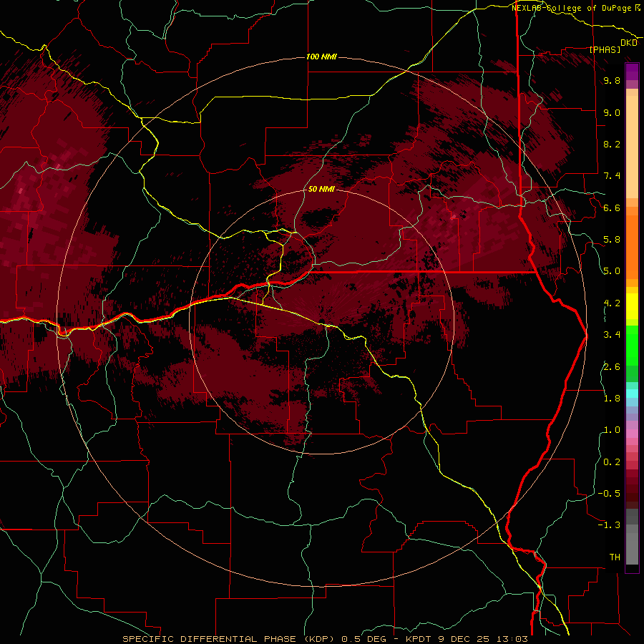Viewport: 644px width, 644px height.
Task: Click the -1.3 value on the color scale
Action: (609, 525)
